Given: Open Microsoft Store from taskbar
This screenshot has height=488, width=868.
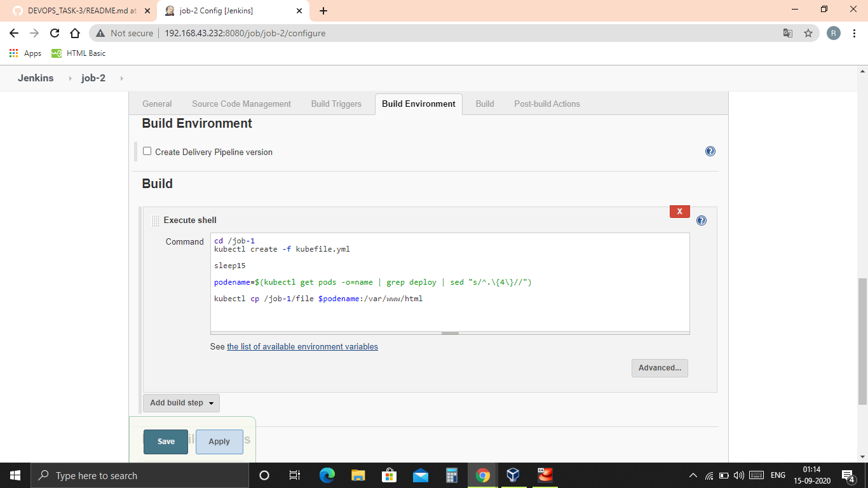Looking at the screenshot, I should coord(390,475).
